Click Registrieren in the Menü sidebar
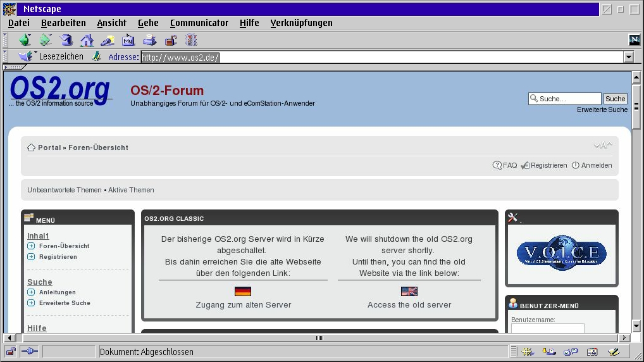Viewport: 644px width, 362px height. pyautogui.click(x=58, y=257)
